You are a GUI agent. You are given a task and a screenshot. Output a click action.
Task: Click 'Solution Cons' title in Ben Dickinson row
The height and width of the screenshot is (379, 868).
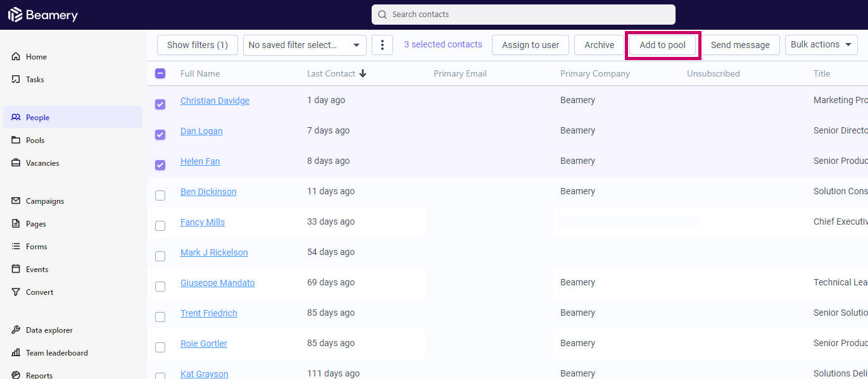[841, 191]
